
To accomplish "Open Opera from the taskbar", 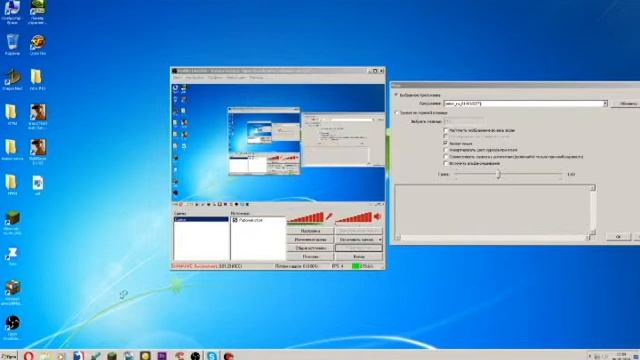I will click(28, 356).
